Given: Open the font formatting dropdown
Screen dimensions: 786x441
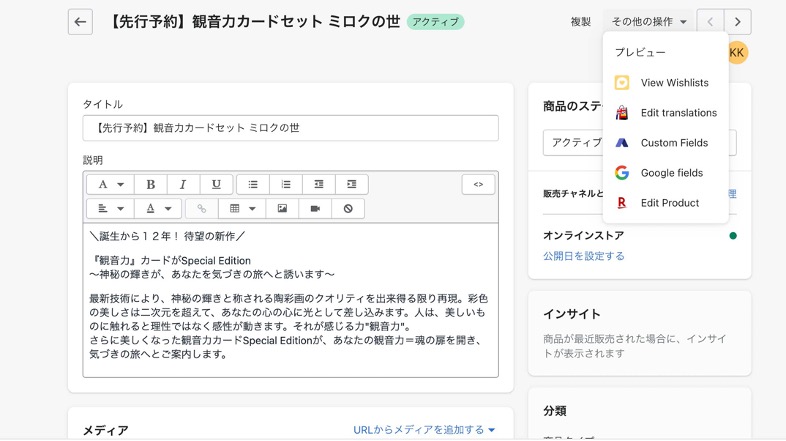Looking at the screenshot, I should click(x=110, y=184).
